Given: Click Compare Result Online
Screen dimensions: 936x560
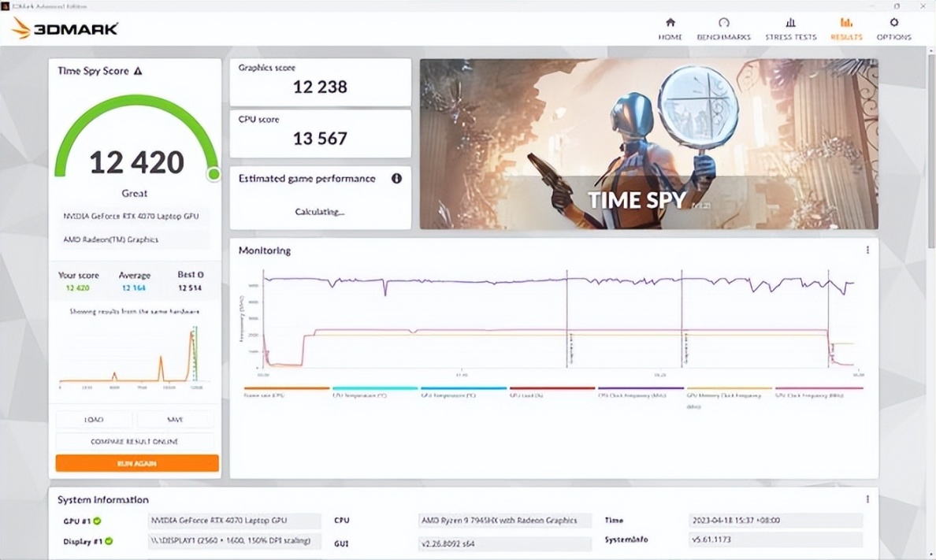Looking at the screenshot, I should 134,442.
